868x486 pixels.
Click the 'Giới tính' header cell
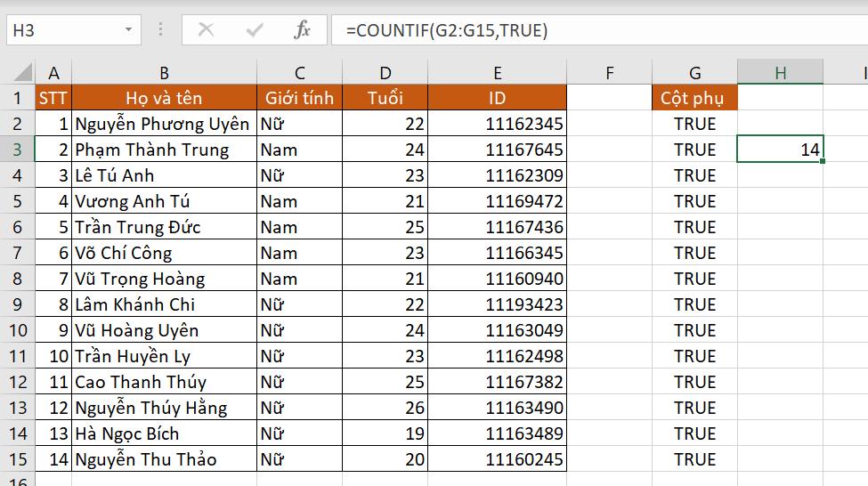click(x=299, y=97)
